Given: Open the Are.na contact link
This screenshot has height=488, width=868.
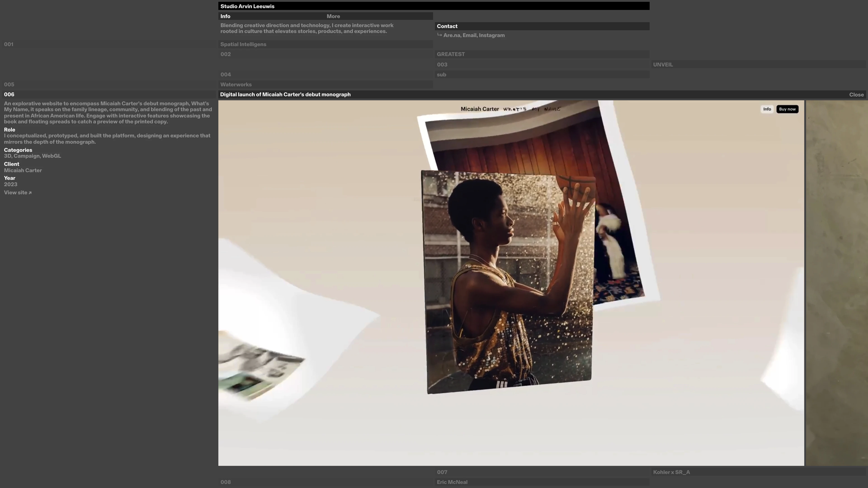Looking at the screenshot, I should (452, 35).
